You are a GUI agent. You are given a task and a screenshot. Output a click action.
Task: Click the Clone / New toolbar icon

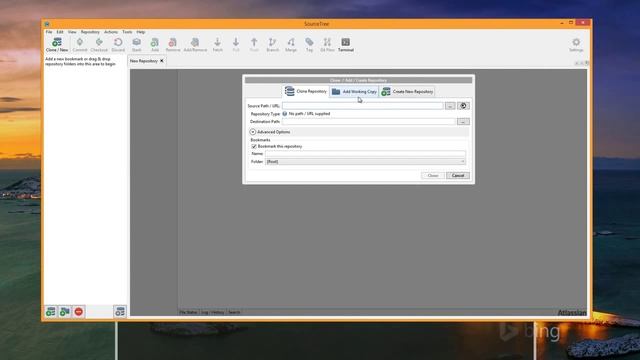click(57, 44)
